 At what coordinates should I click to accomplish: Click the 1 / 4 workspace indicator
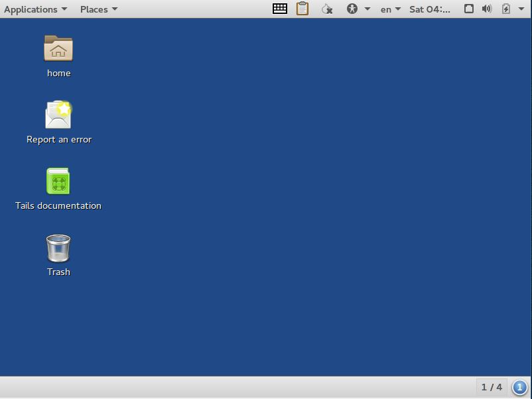coord(492,387)
